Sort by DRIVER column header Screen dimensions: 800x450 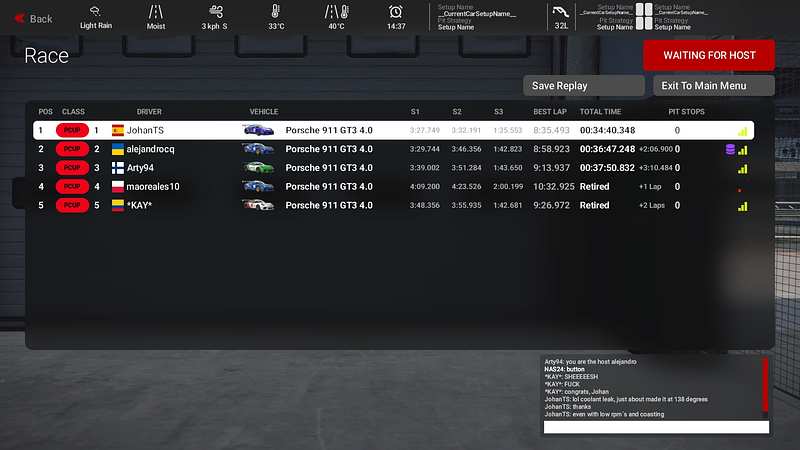tap(149, 112)
